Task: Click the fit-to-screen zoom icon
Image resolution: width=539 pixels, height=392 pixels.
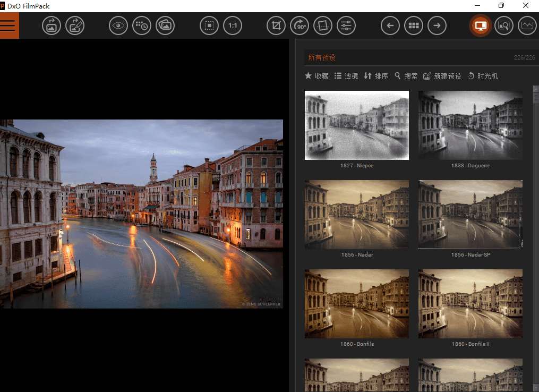Action: (209, 25)
